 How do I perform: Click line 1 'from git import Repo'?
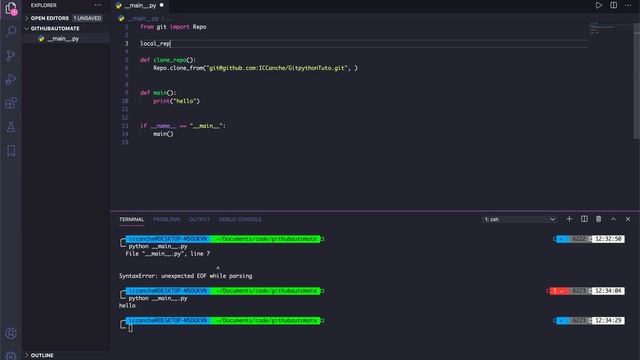click(x=173, y=27)
